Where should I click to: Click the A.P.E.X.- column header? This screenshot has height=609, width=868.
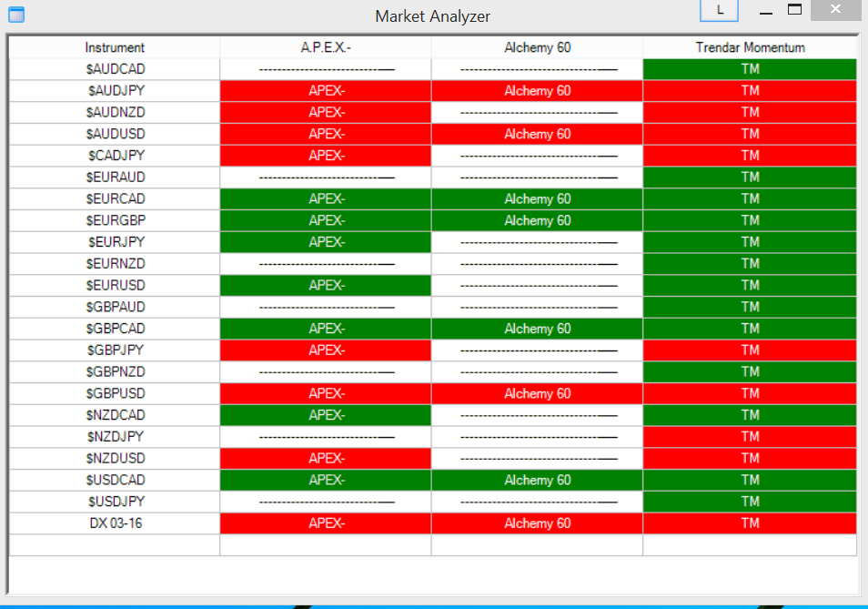pyautogui.click(x=326, y=47)
